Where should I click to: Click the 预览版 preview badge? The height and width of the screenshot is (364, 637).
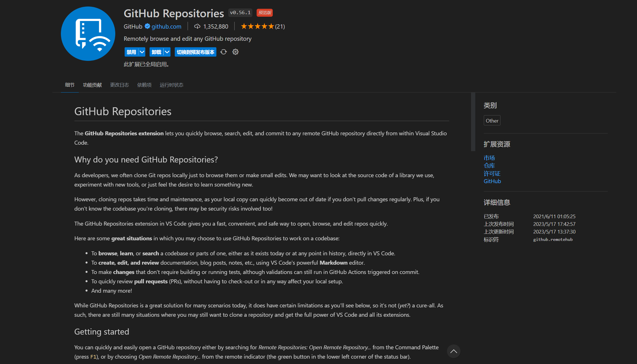pyautogui.click(x=265, y=13)
